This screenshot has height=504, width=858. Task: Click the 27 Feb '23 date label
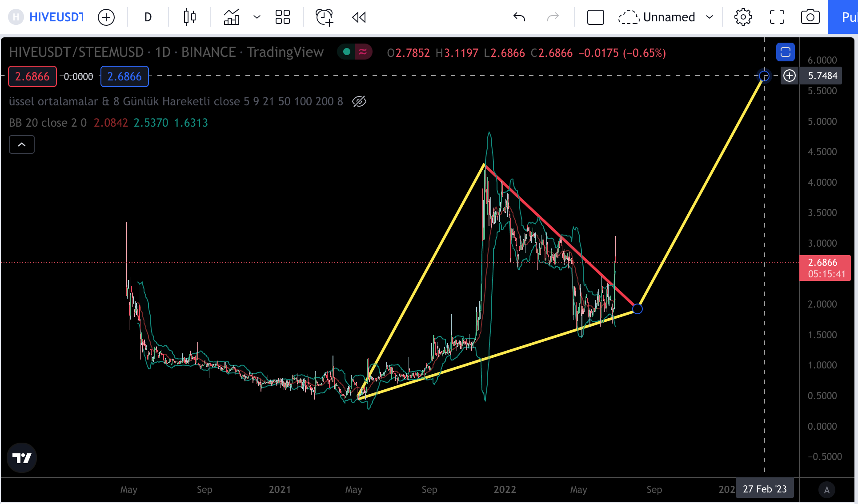pos(765,489)
